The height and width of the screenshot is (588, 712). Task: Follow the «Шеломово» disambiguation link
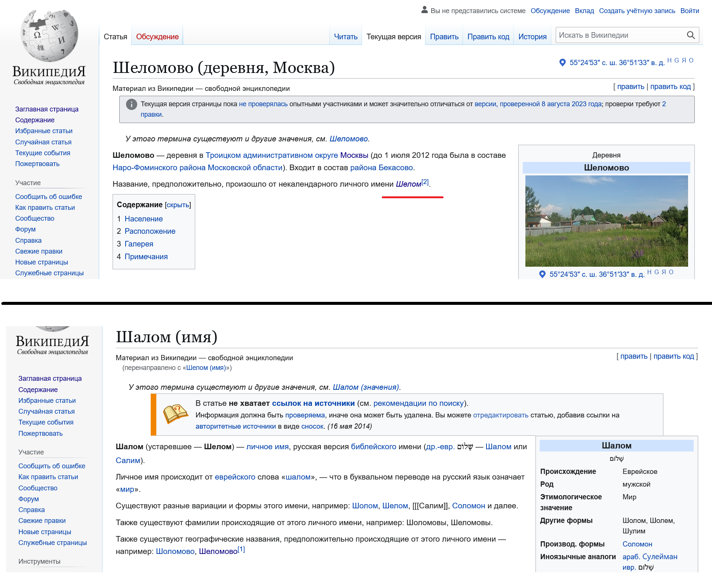click(349, 139)
